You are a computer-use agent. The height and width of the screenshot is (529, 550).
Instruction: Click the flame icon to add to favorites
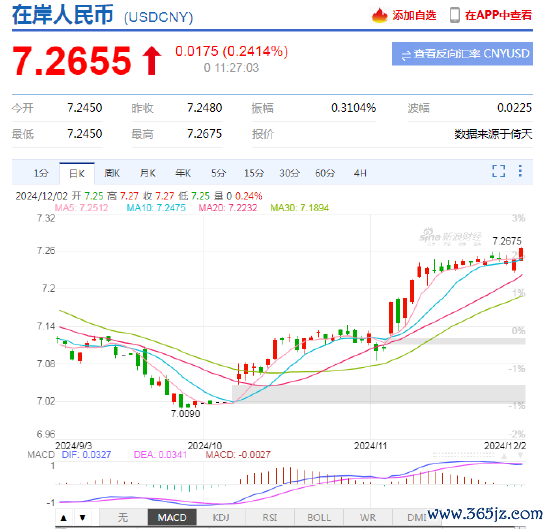click(379, 15)
